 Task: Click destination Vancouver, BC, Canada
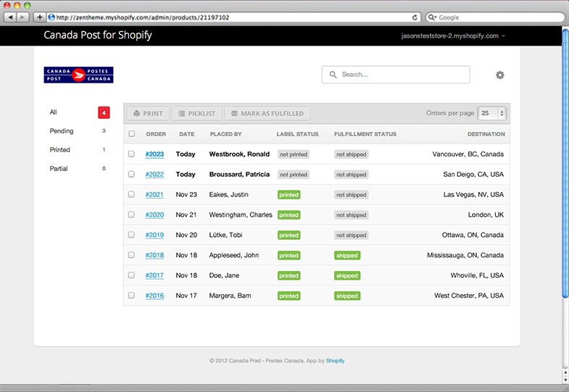click(468, 154)
